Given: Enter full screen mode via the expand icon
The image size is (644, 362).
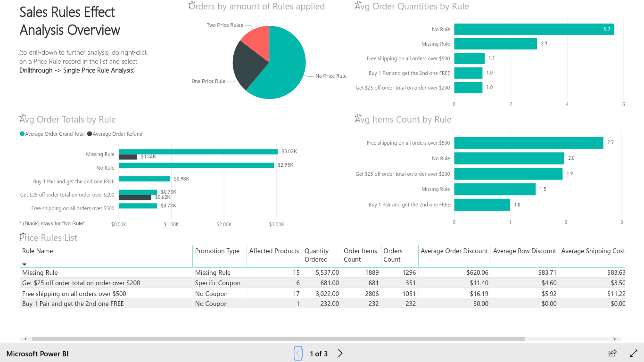Looking at the screenshot, I should pos(634,353).
